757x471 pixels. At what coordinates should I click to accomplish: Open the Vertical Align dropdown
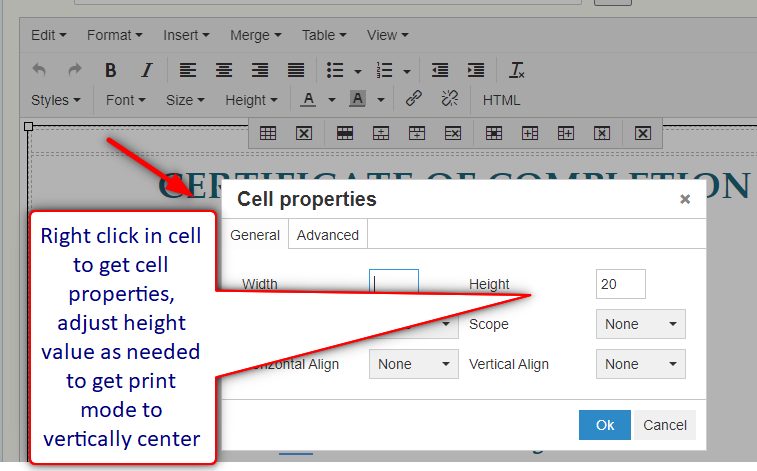pos(640,364)
